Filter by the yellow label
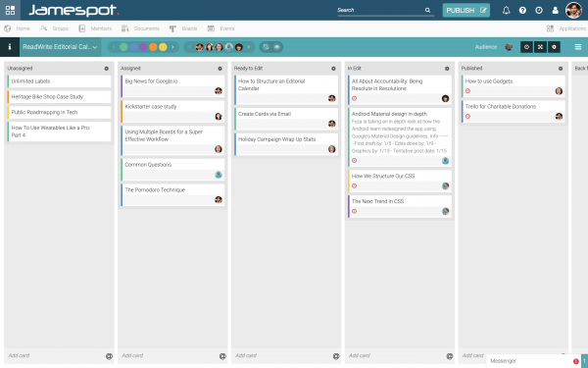Image resolution: width=588 pixels, height=368 pixels. 163,47
